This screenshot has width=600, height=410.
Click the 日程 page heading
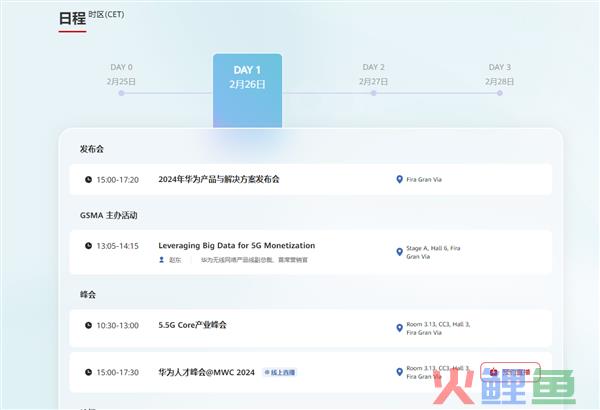(x=72, y=18)
